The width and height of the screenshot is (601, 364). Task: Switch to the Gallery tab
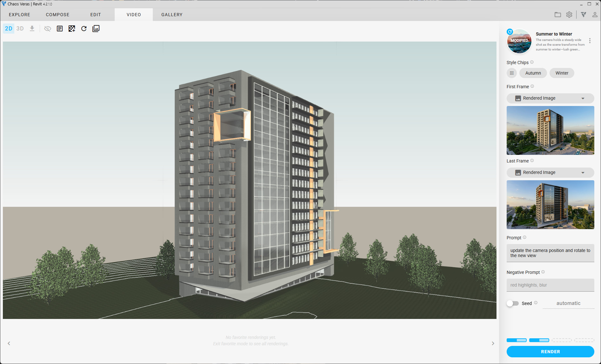point(172,15)
